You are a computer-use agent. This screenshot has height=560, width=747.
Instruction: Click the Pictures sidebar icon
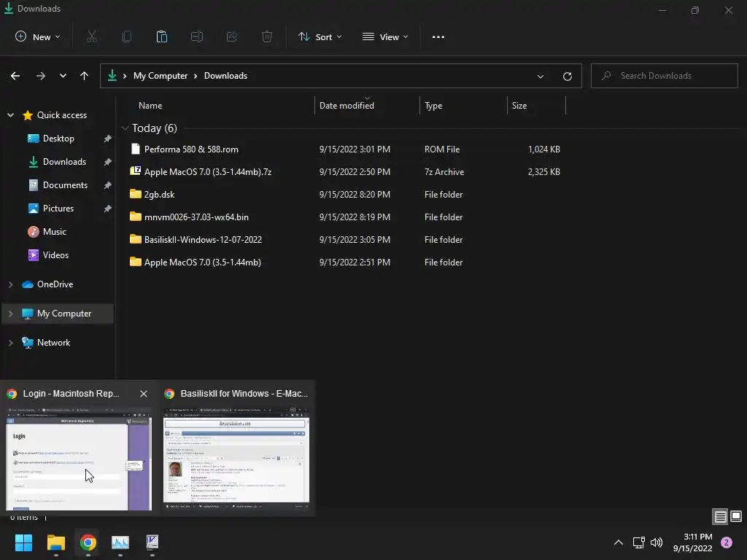click(34, 208)
